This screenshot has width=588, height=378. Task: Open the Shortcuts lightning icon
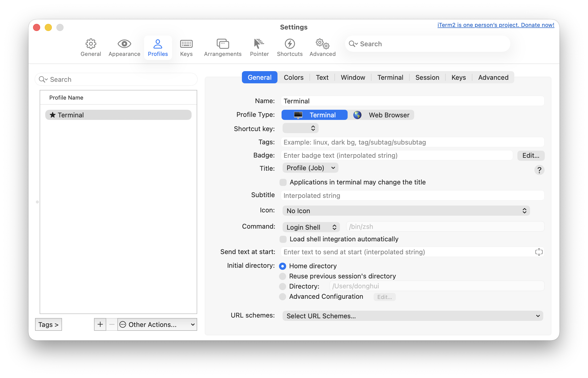[x=290, y=44]
